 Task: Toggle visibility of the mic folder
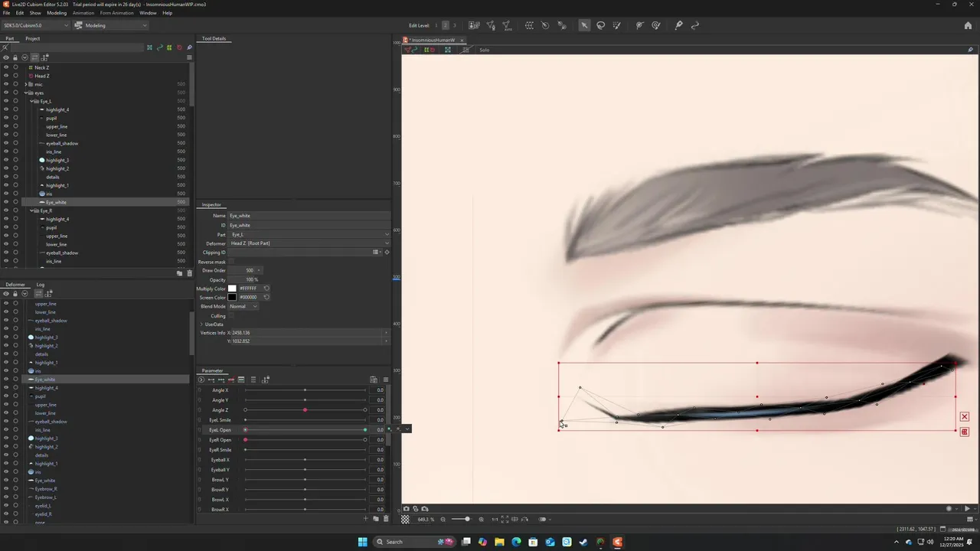tap(5, 84)
